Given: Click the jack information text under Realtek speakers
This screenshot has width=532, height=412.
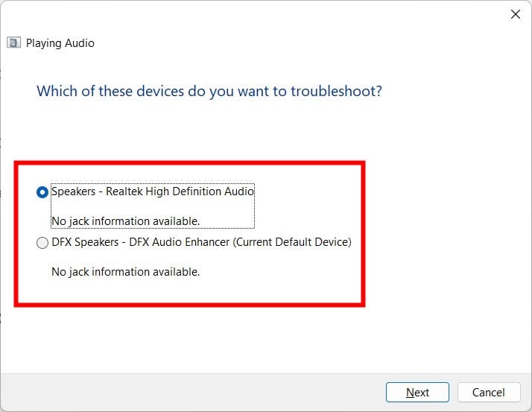Looking at the screenshot, I should coord(125,221).
